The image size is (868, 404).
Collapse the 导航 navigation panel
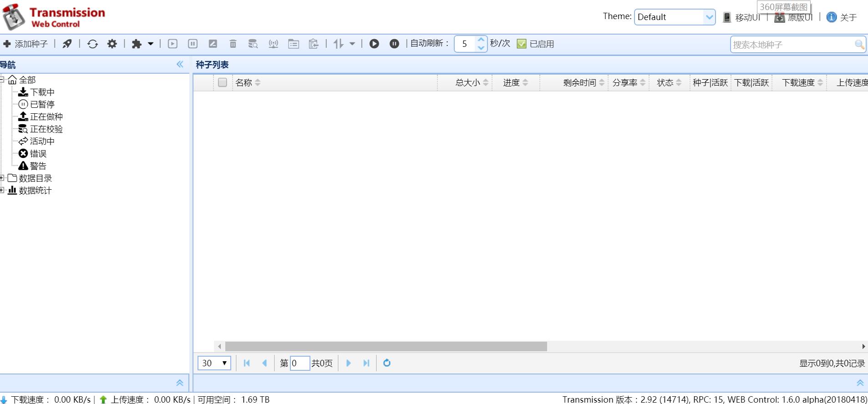(180, 65)
